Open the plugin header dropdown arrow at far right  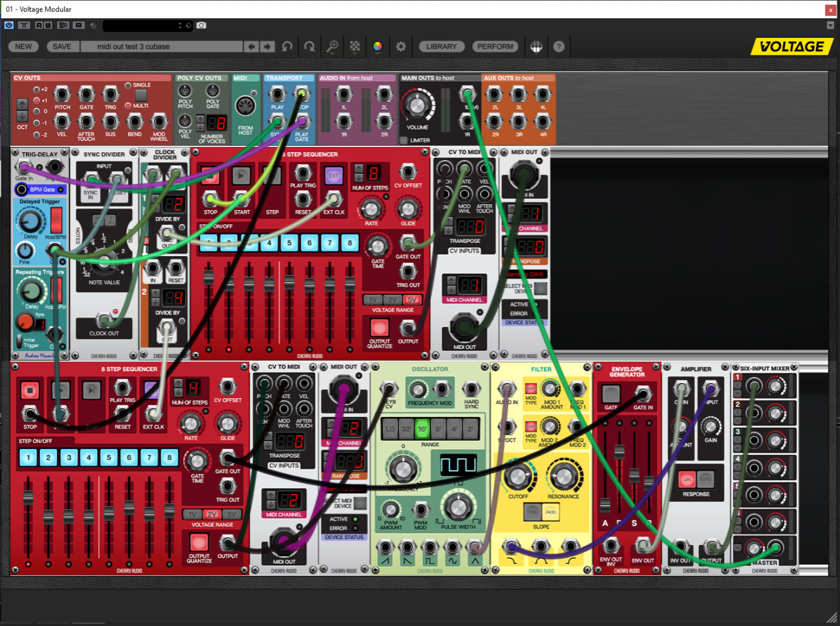point(830,25)
